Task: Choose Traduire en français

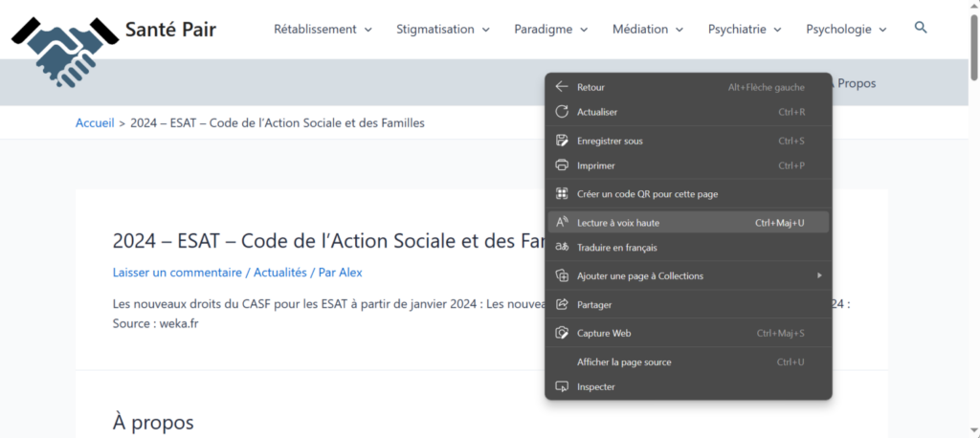Action: point(688,248)
